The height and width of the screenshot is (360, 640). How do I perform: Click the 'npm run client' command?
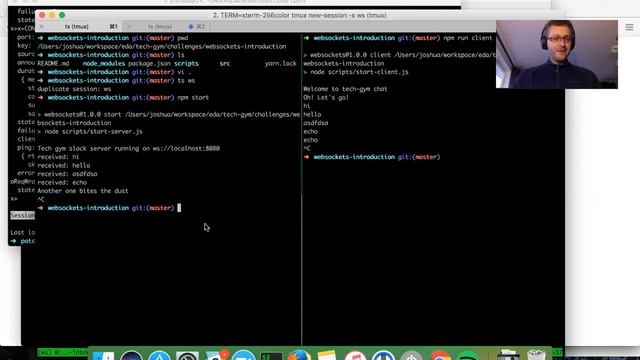(x=468, y=38)
